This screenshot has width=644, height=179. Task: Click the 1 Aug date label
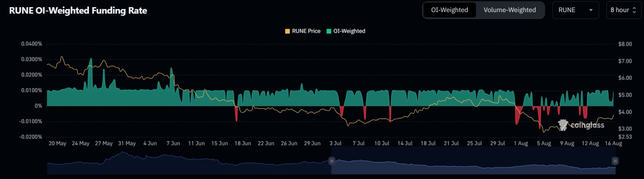coord(521,144)
